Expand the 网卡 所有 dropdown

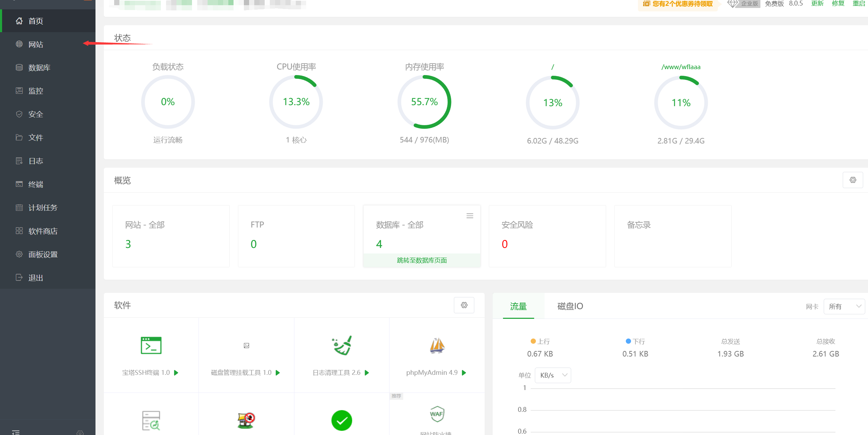844,307
